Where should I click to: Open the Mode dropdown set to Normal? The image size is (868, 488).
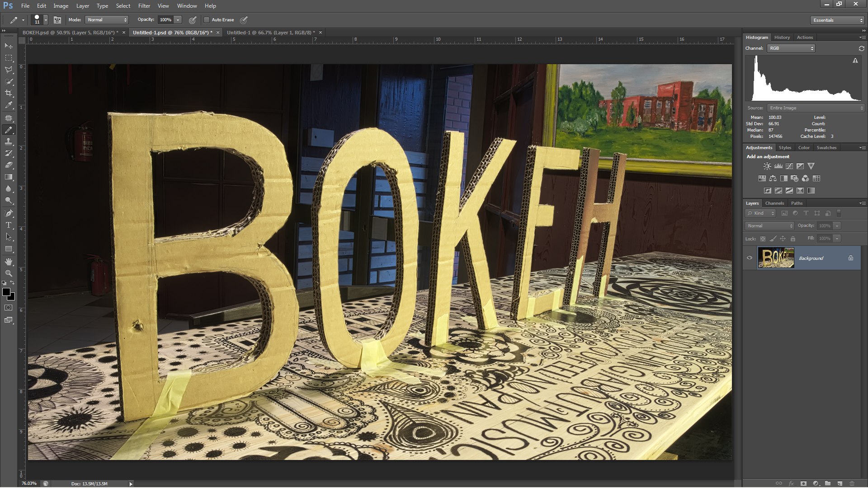click(108, 20)
